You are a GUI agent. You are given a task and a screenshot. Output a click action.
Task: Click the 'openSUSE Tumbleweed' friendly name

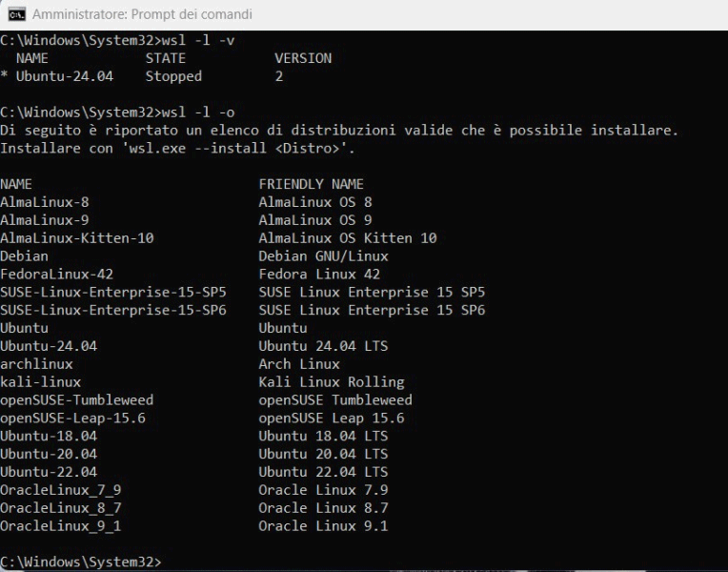[x=335, y=400]
